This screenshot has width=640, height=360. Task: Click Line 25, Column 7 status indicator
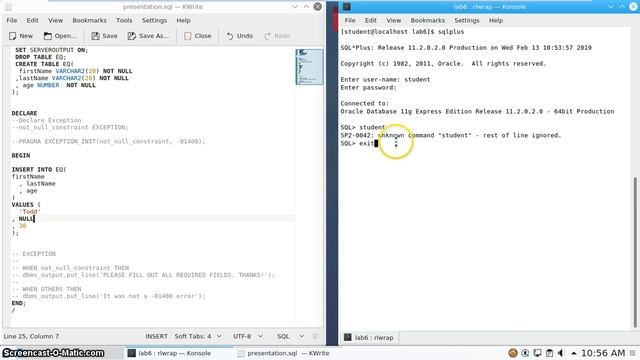(31, 336)
